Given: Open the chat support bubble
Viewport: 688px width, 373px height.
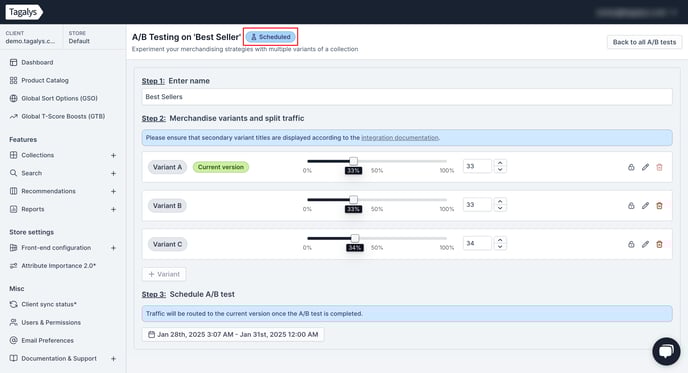Looking at the screenshot, I should (x=666, y=351).
